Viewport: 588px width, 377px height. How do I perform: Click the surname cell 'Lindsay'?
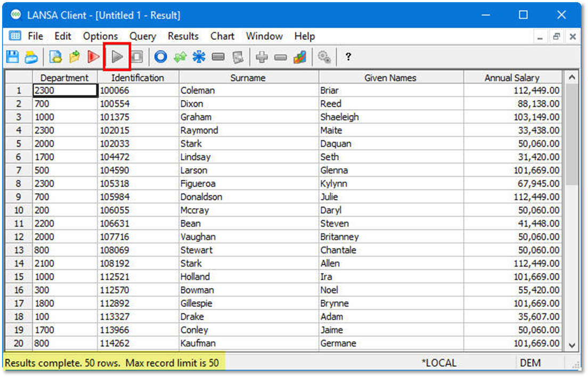click(249, 157)
